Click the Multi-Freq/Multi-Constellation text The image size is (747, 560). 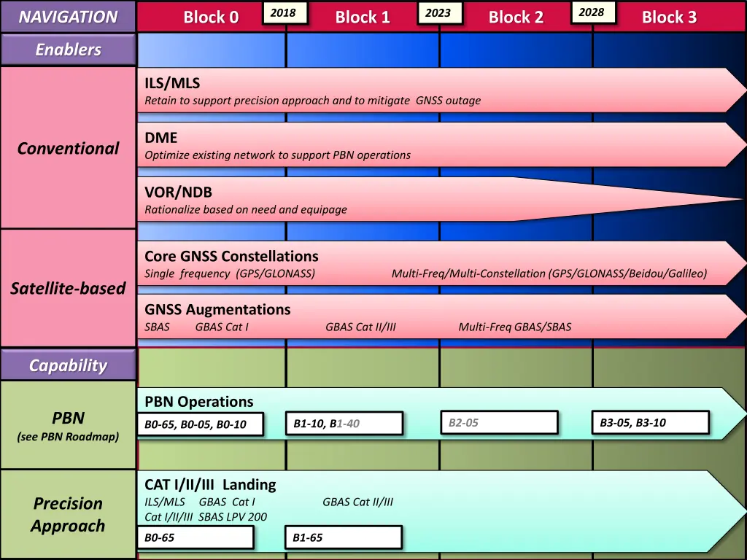tap(549, 273)
